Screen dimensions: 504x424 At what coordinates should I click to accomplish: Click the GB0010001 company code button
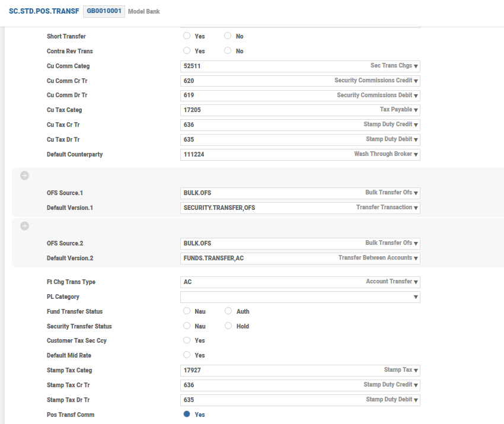(x=104, y=11)
